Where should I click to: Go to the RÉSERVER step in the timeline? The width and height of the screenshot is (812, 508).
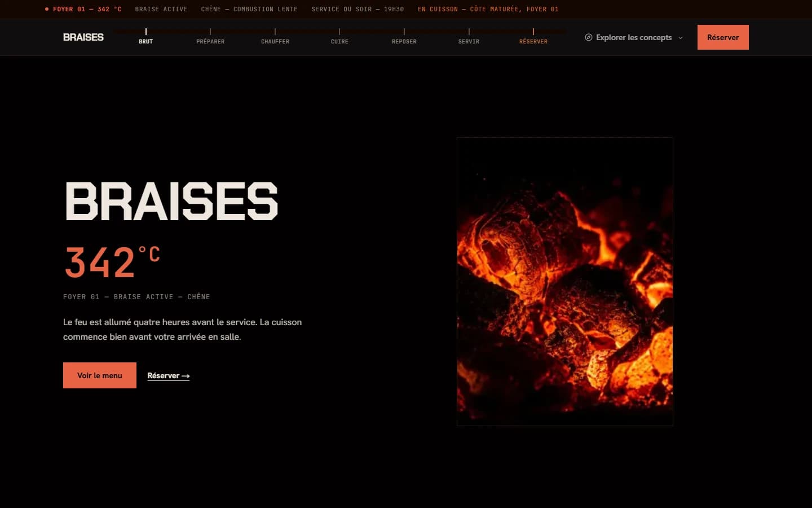[x=533, y=37]
